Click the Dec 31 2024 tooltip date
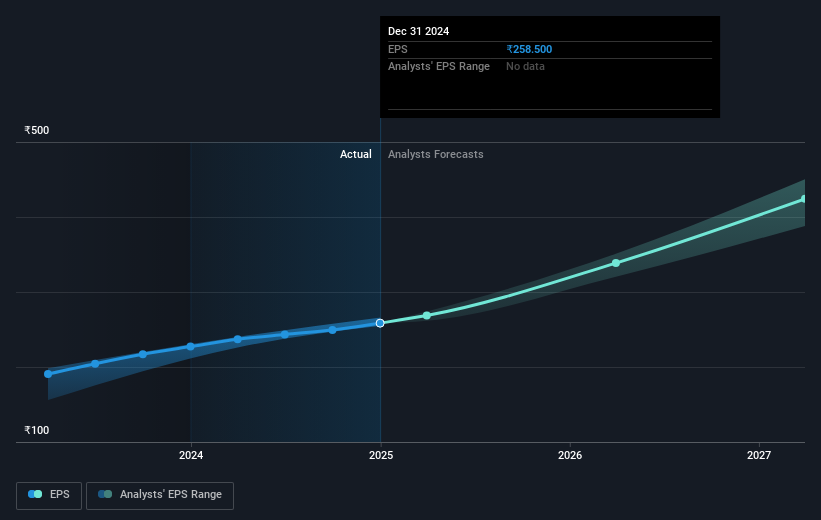 click(x=418, y=31)
